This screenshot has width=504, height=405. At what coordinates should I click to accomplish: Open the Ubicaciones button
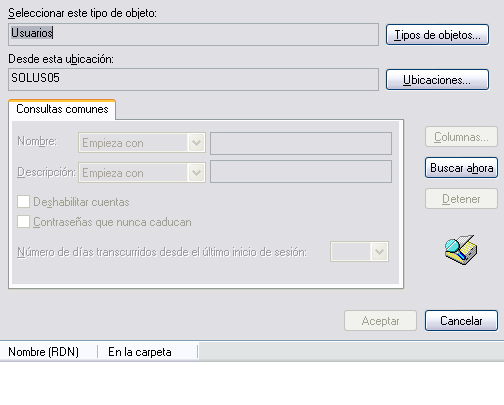[x=437, y=80]
